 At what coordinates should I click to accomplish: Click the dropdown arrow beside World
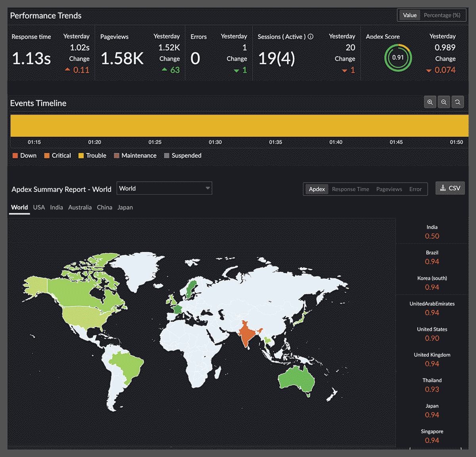(207, 188)
